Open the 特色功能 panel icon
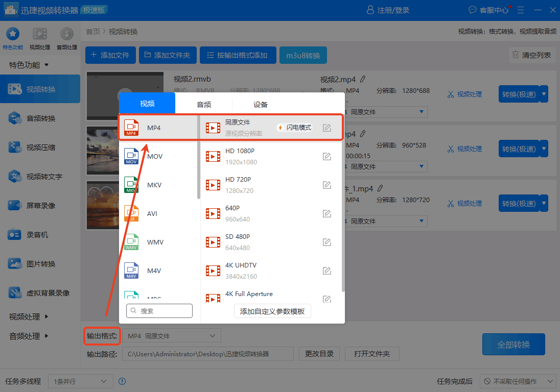 point(12,36)
